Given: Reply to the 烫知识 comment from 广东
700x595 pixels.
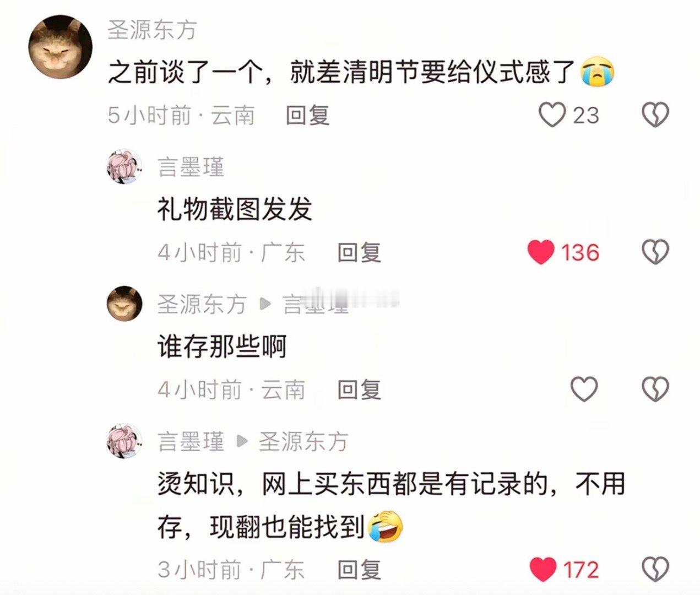Looking at the screenshot, I should pyautogui.click(x=359, y=570).
